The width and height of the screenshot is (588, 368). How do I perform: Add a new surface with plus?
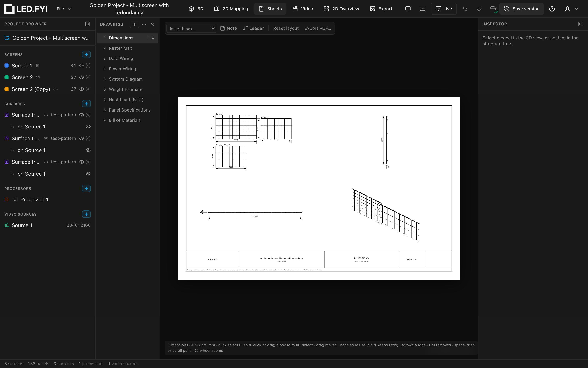click(86, 104)
